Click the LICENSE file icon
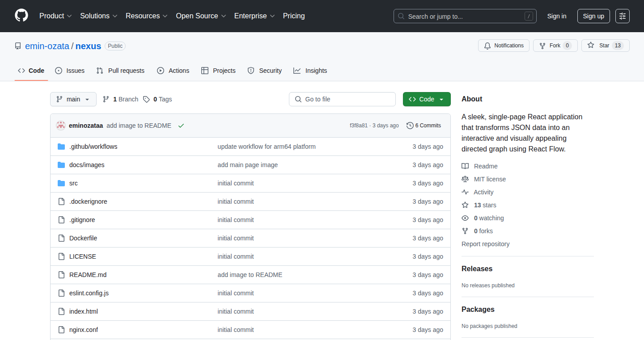644x340 pixels. click(x=61, y=256)
